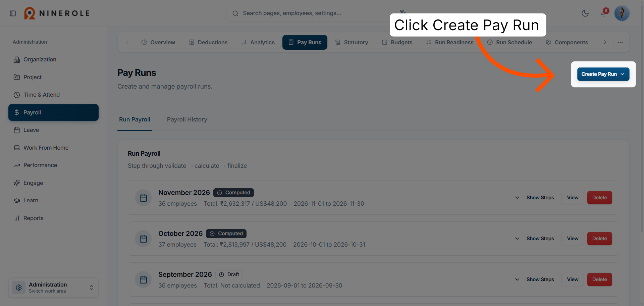Focus the search pages input field
This screenshot has width=644, height=306.
(320, 13)
